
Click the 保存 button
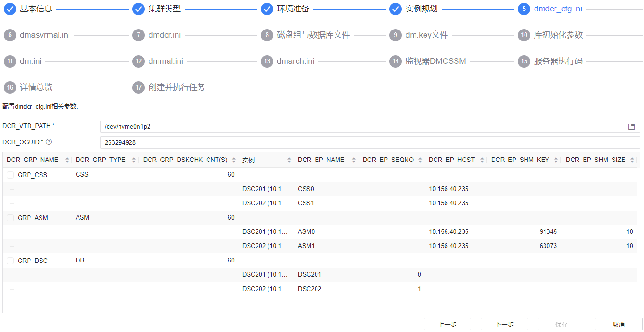pyautogui.click(x=562, y=324)
